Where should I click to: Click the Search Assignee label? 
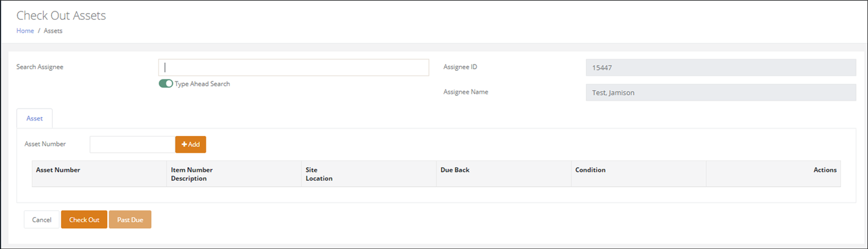(x=40, y=67)
